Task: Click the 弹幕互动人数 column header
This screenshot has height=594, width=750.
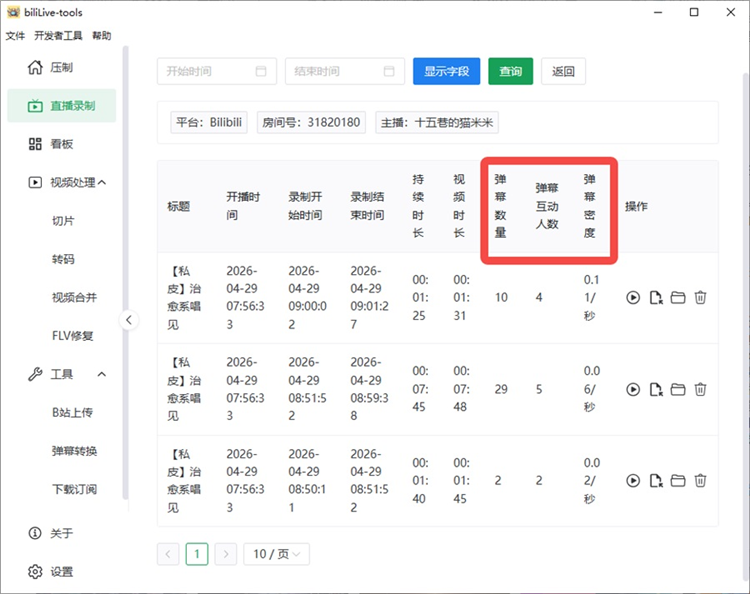Action: coord(547,206)
